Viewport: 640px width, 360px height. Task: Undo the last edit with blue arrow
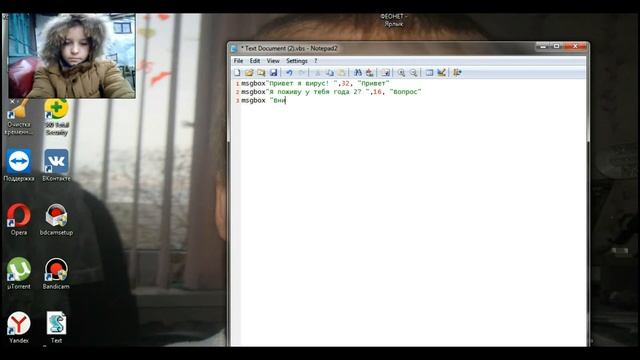coord(289,73)
